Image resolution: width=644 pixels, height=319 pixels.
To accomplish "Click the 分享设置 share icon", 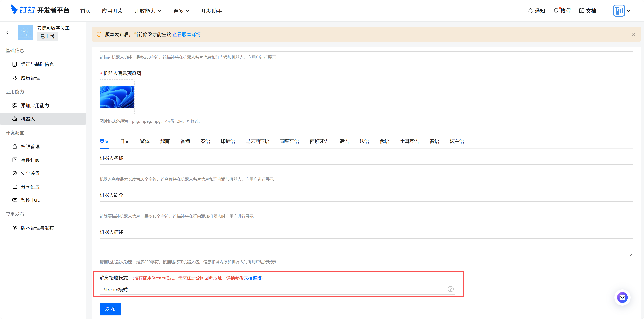I will (15, 187).
